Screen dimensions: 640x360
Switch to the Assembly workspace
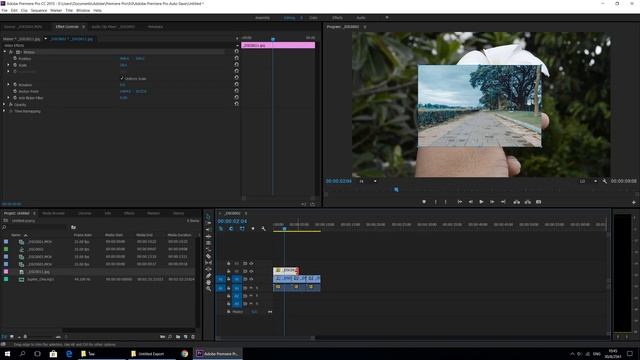pyautogui.click(x=262, y=18)
